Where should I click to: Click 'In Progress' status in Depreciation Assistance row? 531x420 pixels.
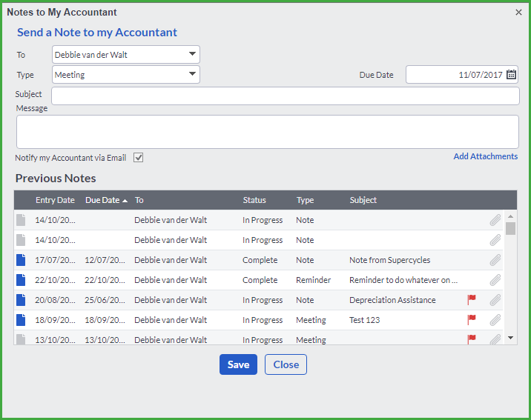tap(263, 299)
